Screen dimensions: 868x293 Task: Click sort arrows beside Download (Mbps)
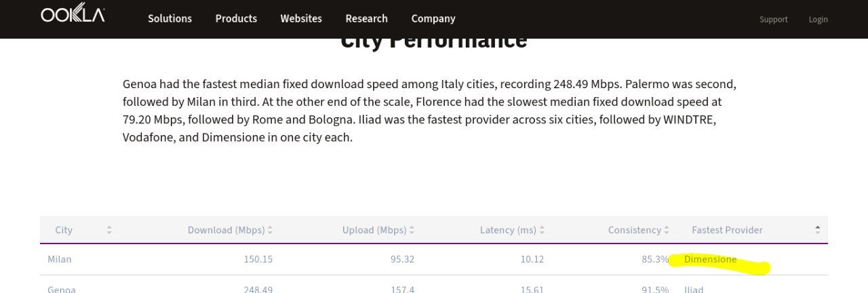pos(270,231)
